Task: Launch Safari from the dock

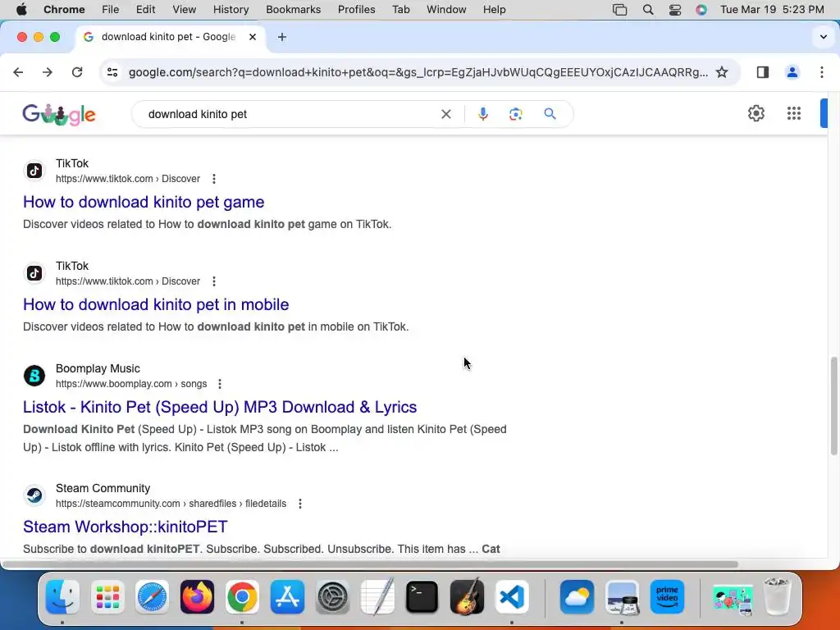Action: tap(152, 597)
